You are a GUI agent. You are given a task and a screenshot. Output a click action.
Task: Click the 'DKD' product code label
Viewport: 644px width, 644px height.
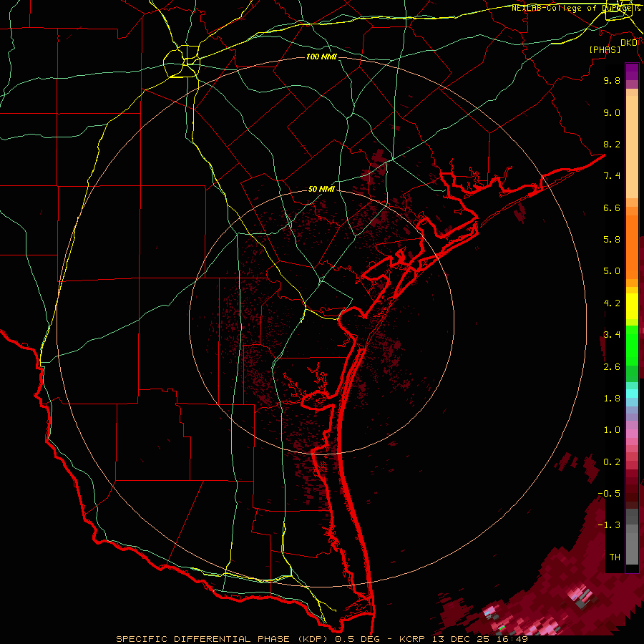point(629,43)
